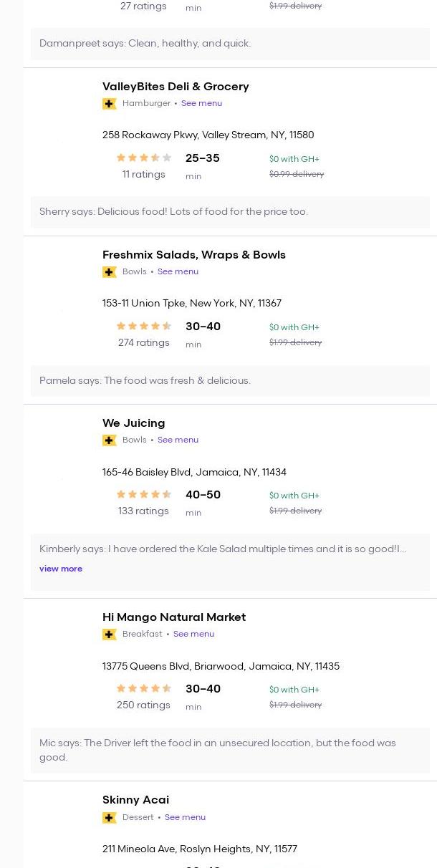Image resolution: width=437 pixels, height=868 pixels.
Task: Select the Hi Mango Natural Market name
Action: pos(173,617)
